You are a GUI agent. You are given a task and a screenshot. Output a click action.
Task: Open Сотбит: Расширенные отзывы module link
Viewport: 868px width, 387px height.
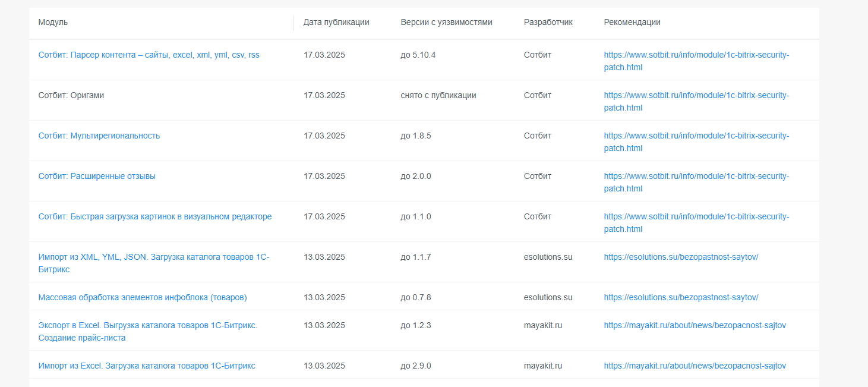97,176
